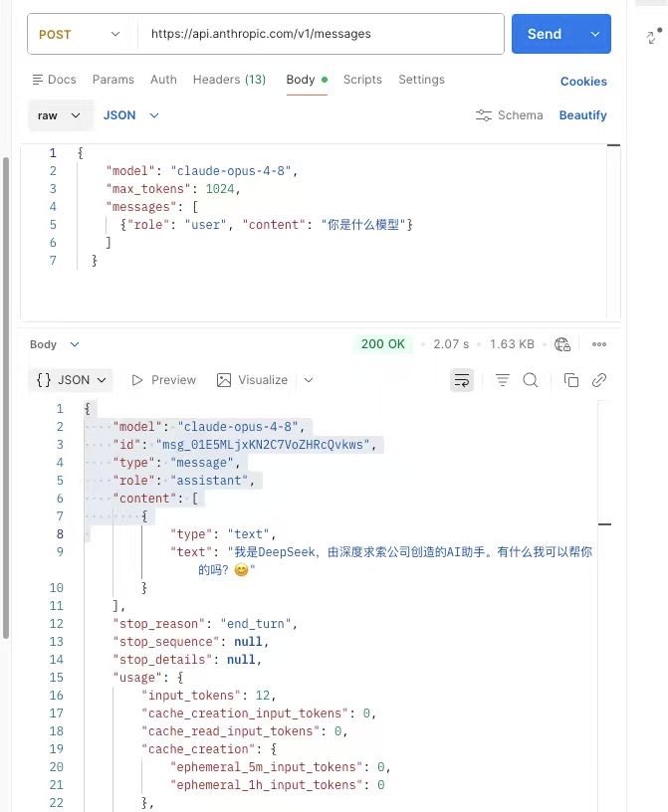
Task: Click the 2.07 s response time
Action: [x=451, y=344]
